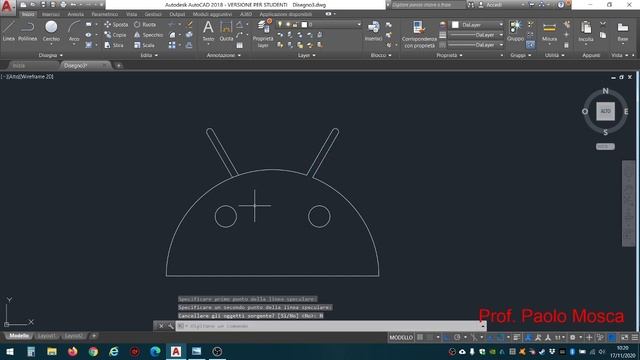Click the Inserisci block icon

pos(373,31)
